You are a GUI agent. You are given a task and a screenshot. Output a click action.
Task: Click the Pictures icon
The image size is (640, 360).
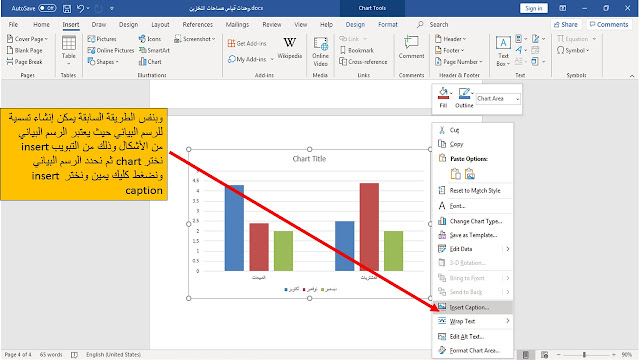click(102, 39)
